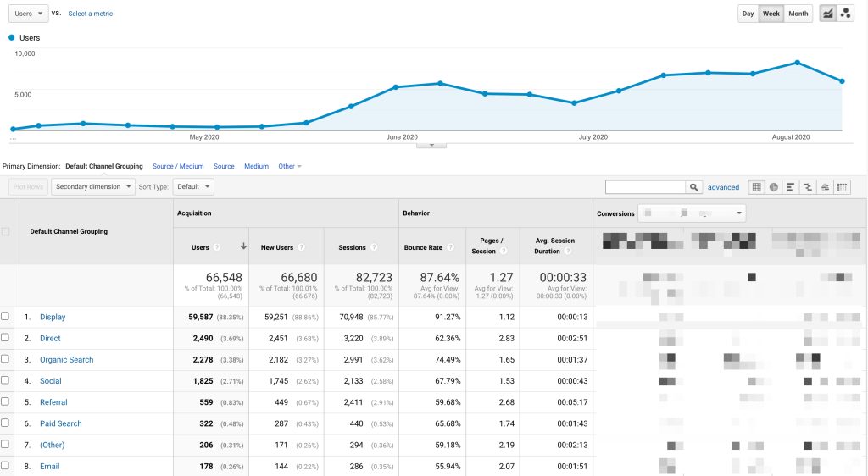Click total users figure 66,548
This screenshot has height=476, width=868.
tap(224, 277)
